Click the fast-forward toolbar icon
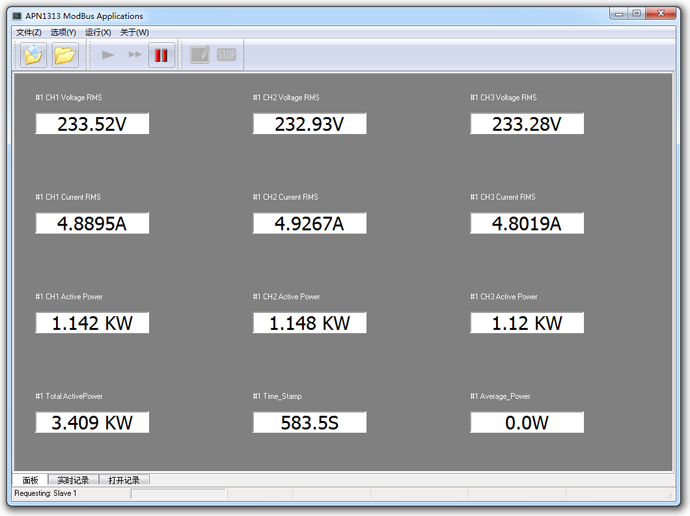 click(x=135, y=55)
